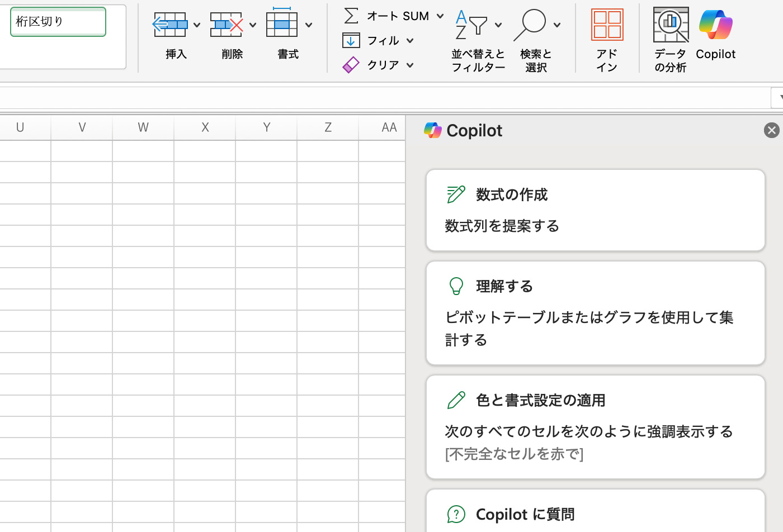Expand the フィル dropdown arrow

(410, 40)
